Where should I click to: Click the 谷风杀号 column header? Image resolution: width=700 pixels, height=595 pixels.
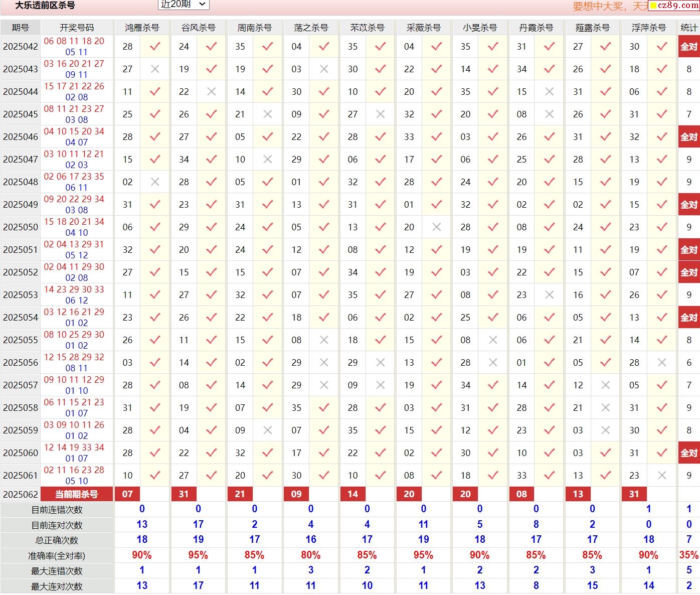point(198,28)
